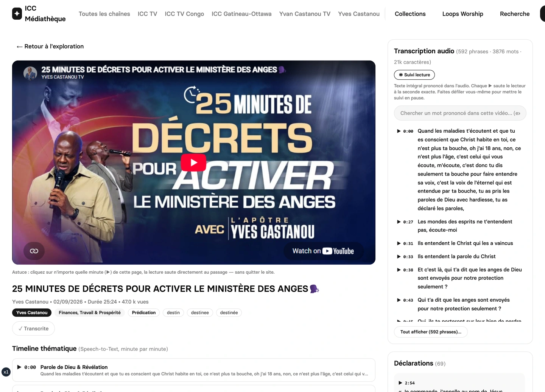Go back via Retour à l'exploration

click(x=50, y=46)
